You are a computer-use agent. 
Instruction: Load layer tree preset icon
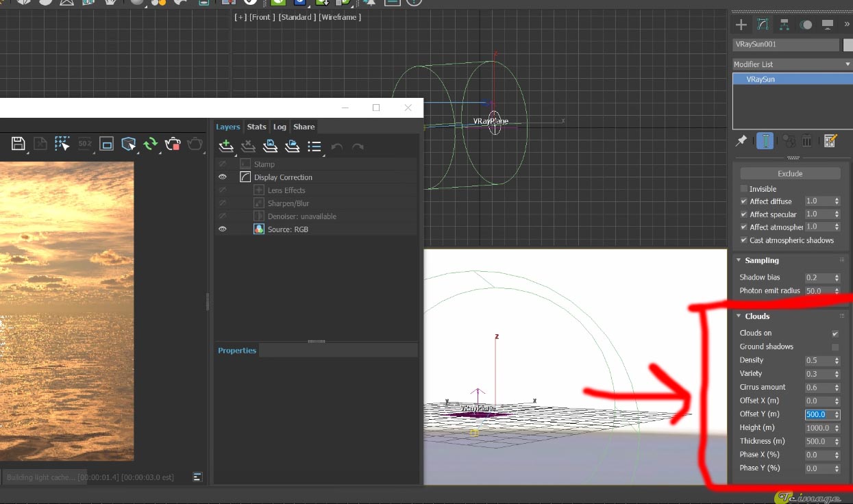coord(293,147)
